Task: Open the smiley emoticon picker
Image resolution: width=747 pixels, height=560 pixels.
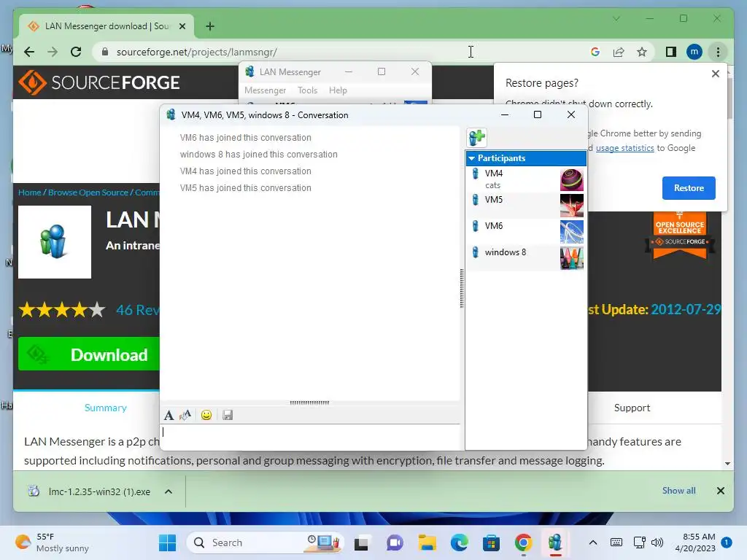Action: 206,415
